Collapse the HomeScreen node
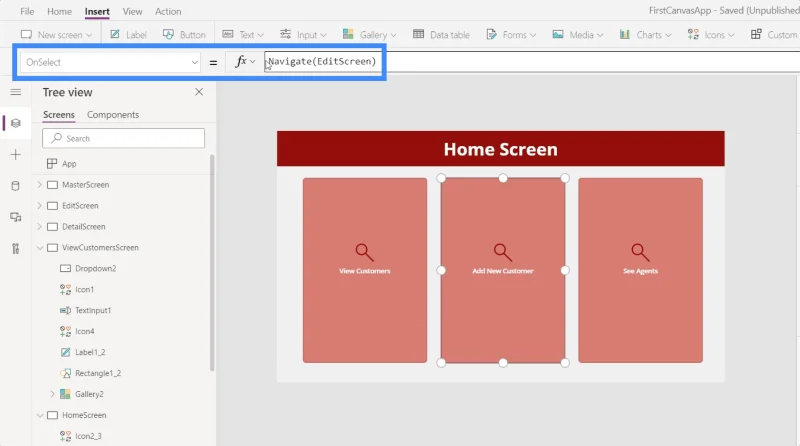This screenshot has height=446, width=800. (x=40, y=415)
